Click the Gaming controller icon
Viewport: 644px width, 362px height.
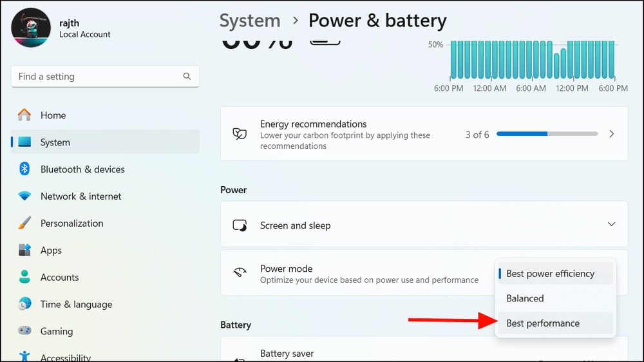(x=24, y=331)
